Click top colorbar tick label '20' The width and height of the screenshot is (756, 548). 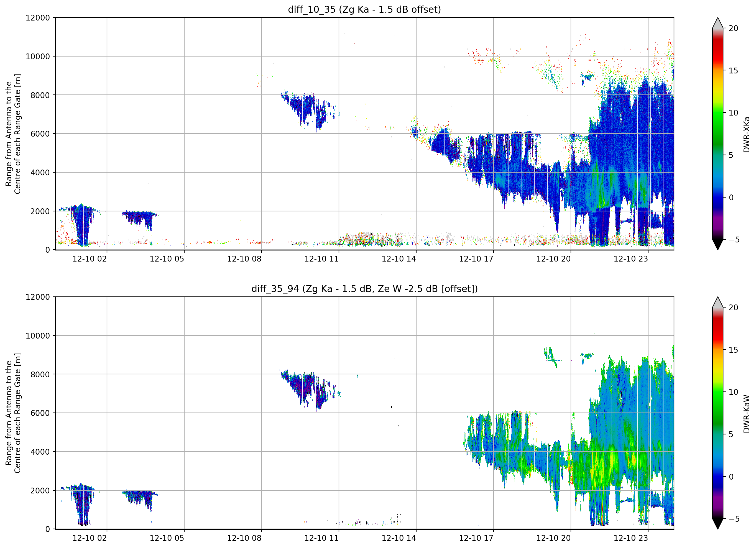[733, 29]
